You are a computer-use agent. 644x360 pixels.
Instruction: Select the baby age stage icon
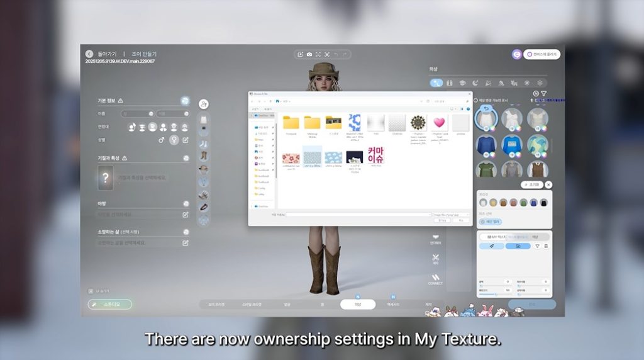click(132, 127)
